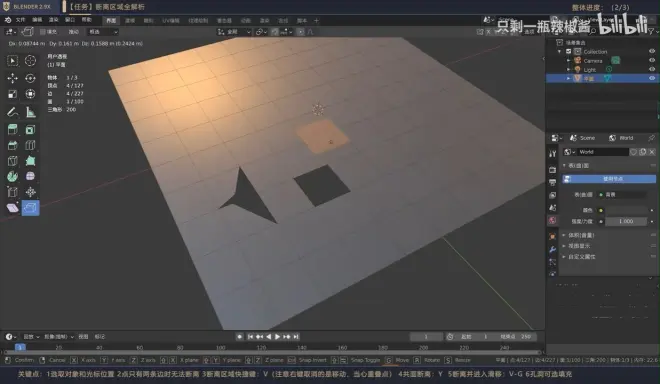The width and height of the screenshot is (660, 384).
Task: Pick the Loop Cut tool
Action: pos(30,145)
